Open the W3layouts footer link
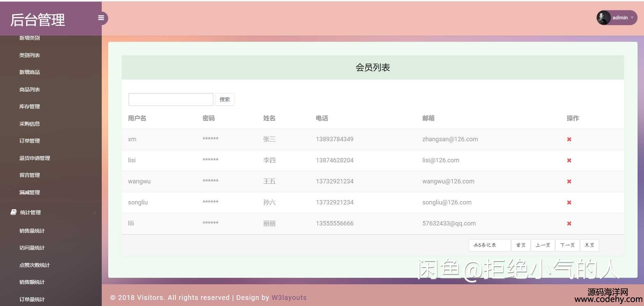 (x=289, y=298)
